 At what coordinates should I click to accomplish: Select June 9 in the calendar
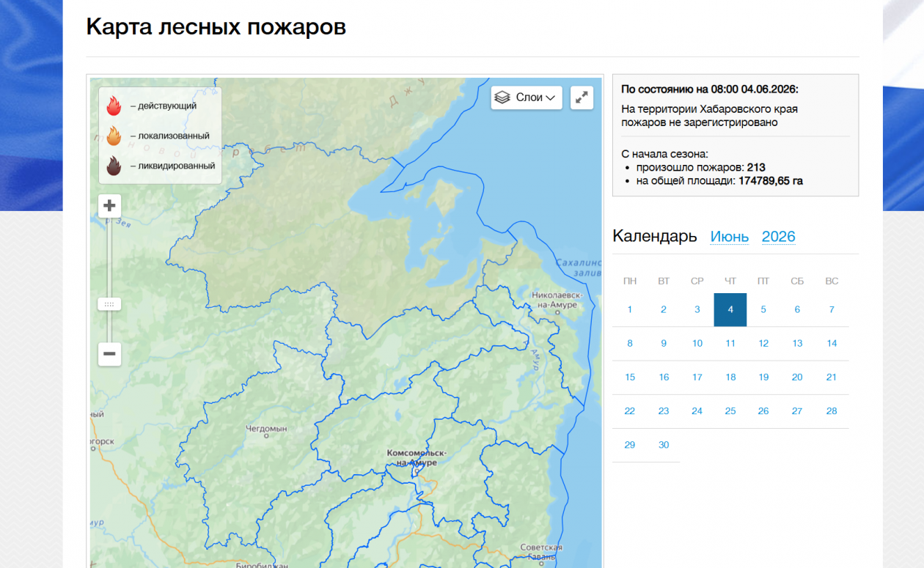pyautogui.click(x=664, y=343)
